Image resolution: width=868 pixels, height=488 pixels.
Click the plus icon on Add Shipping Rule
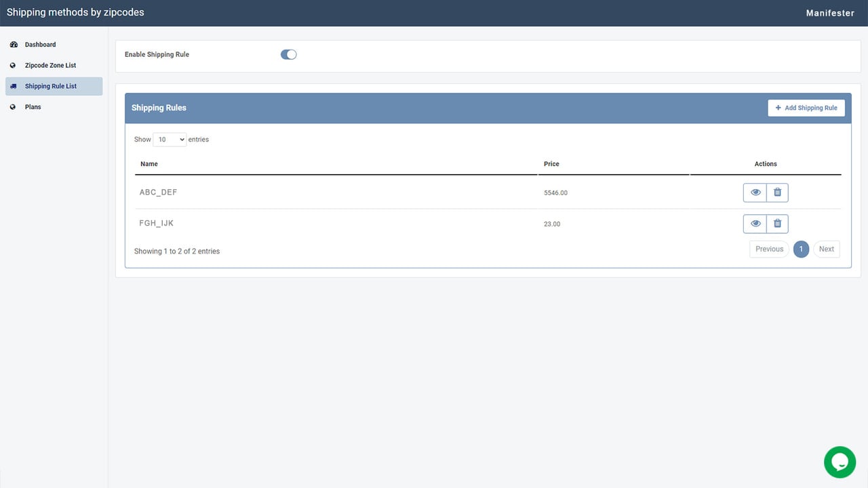tap(778, 108)
